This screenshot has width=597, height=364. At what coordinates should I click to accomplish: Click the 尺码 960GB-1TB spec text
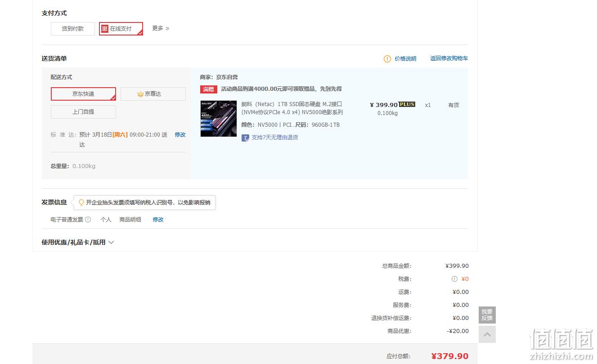click(318, 125)
